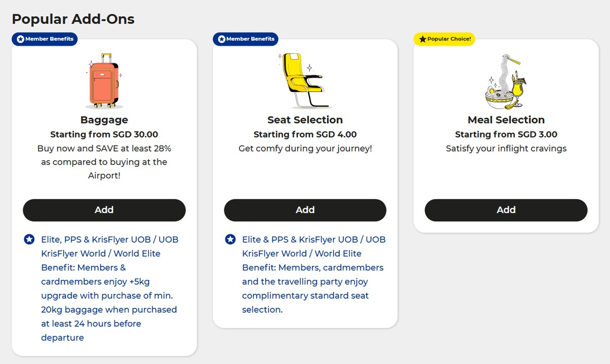
Task: Click the orange suitcase baggage icon
Action: (104, 81)
